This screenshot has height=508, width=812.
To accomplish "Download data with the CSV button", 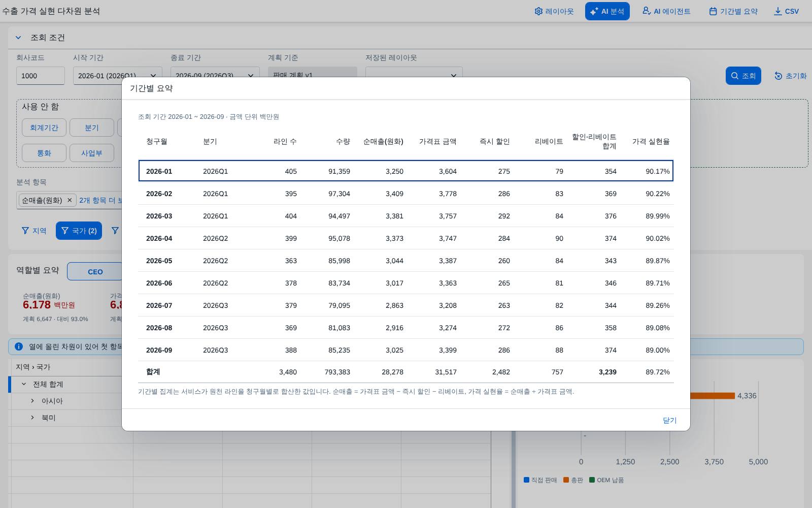I will click(786, 11).
